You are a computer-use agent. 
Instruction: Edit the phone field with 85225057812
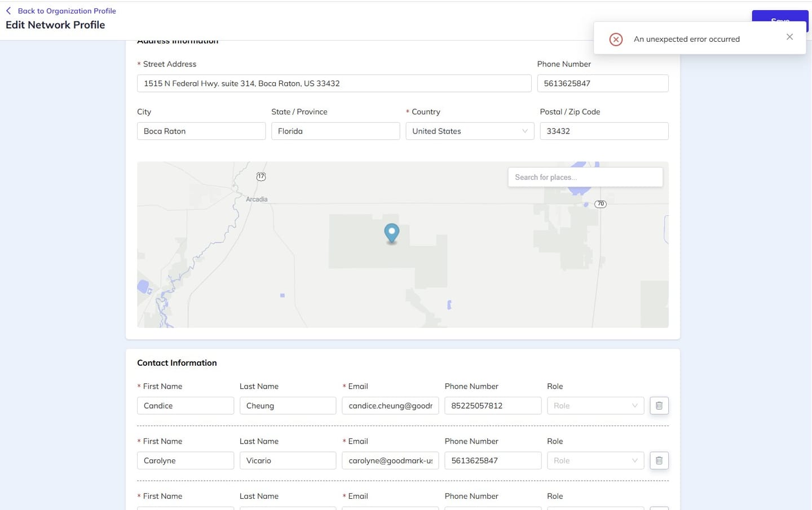(x=493, y=406)
